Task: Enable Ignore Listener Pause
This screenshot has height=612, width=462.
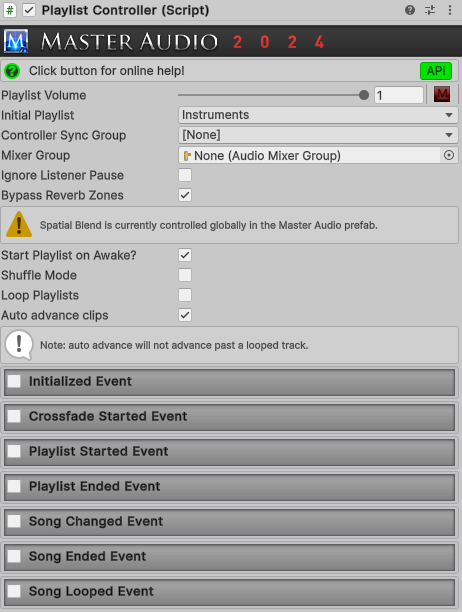Action: (185, 175)
